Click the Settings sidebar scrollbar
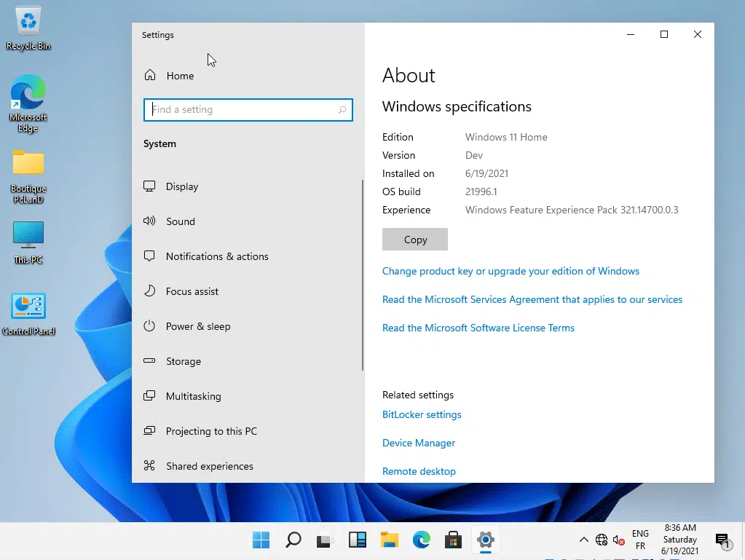 [363, 275]
